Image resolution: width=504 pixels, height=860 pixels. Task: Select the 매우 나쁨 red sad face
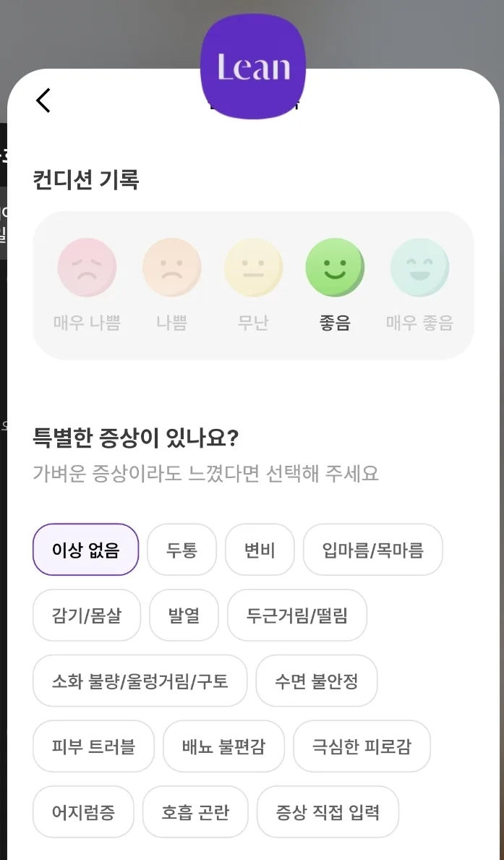[x=87, y=268]
